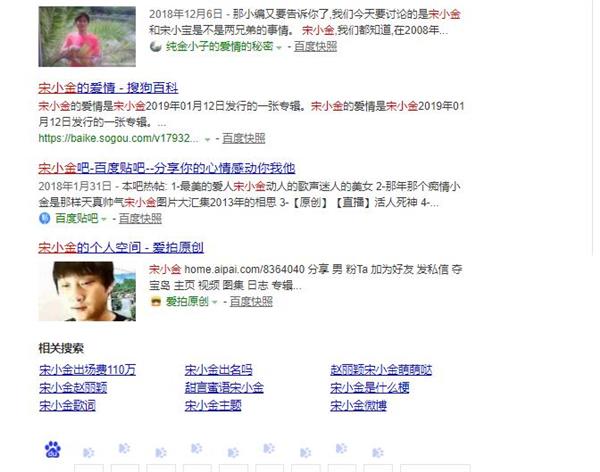Open the 宋小金的爱情 - 搜狗百科 result

coord(108,88)
